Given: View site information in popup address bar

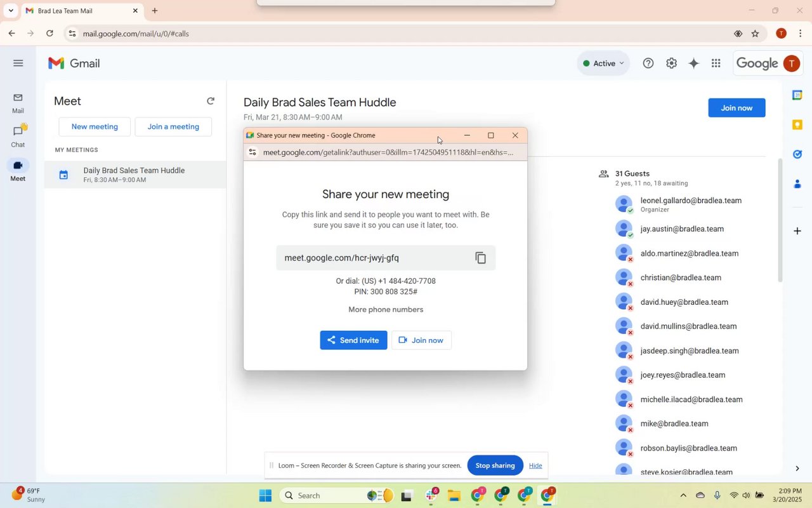Looking at the screenshot, I should [x=252, y=152].
